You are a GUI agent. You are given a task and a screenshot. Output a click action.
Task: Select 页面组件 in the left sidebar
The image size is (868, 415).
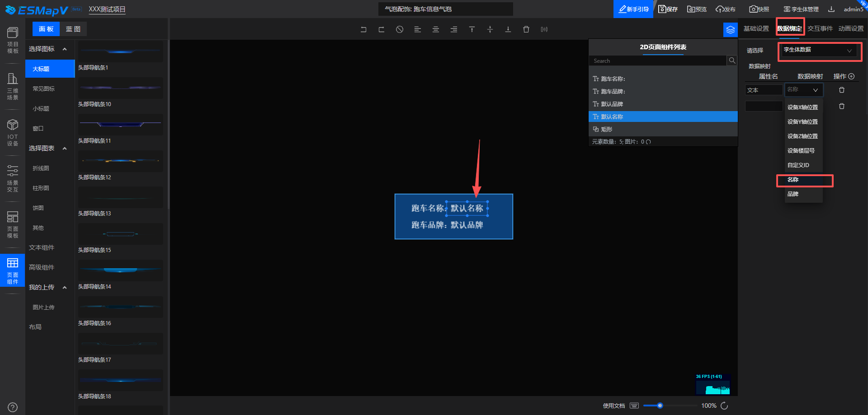(x=13, y=271)
